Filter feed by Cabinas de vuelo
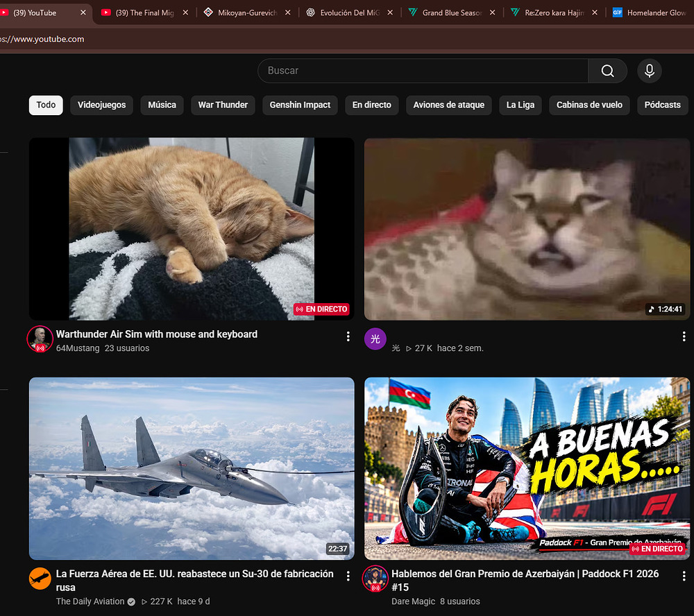This screenshot has height=616, width=694. point(589,105)
